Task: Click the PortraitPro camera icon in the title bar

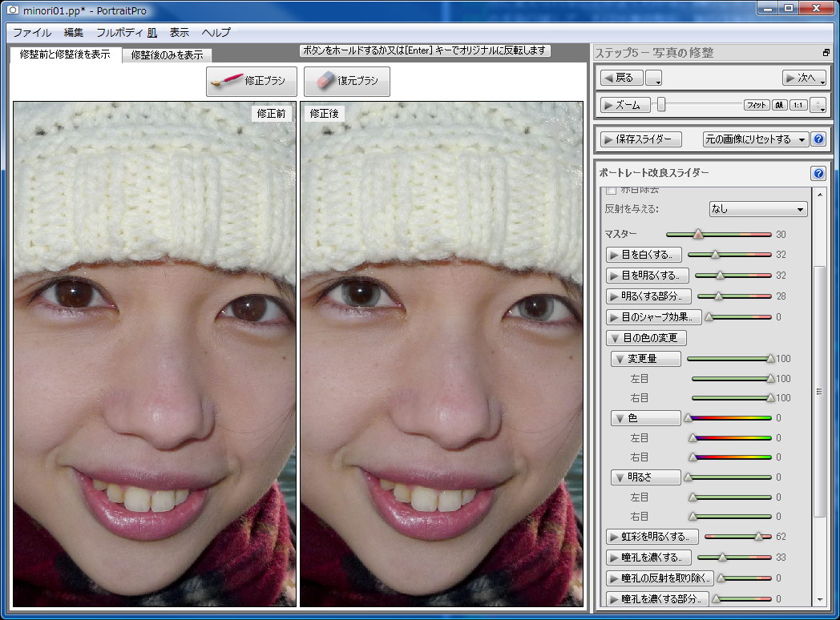Action: [13, 10]
